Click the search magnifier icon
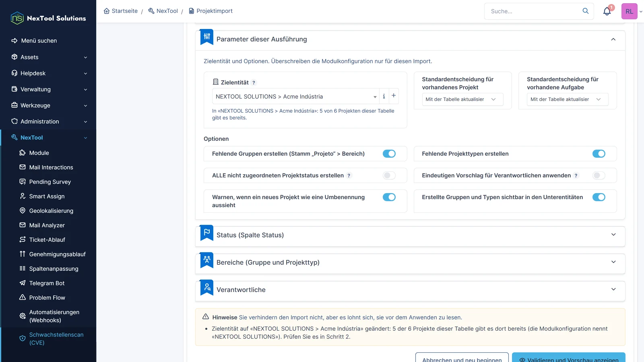644x362 pixels. 586,11
